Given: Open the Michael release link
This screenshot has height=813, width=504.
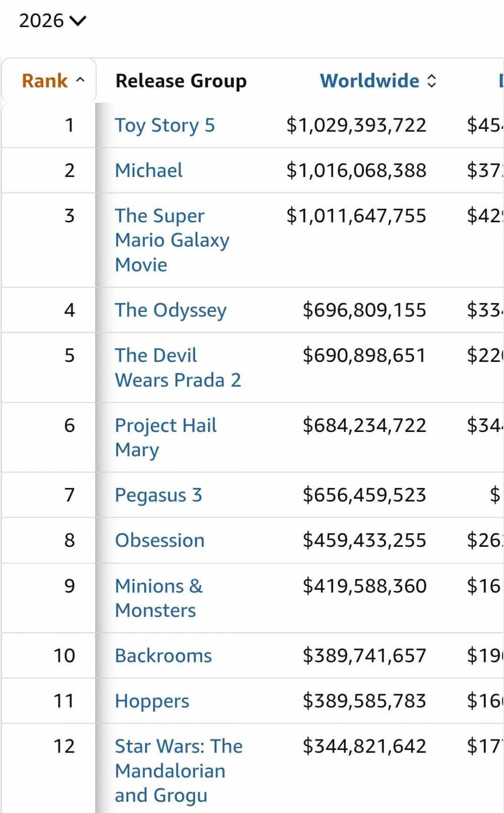Looking at the screenshot, I should tap(149, 170).
